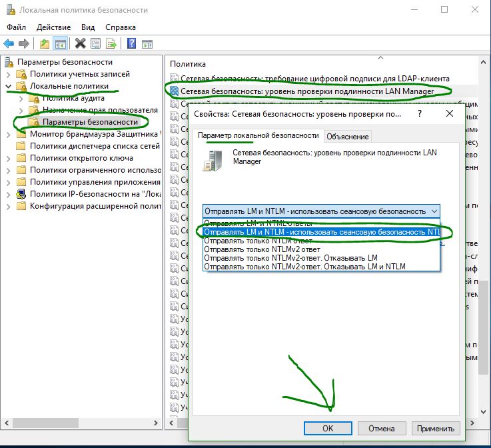Click the Forward arrow toolbar icon
Viewport: 491px width, 448px height.
[24, 43]
